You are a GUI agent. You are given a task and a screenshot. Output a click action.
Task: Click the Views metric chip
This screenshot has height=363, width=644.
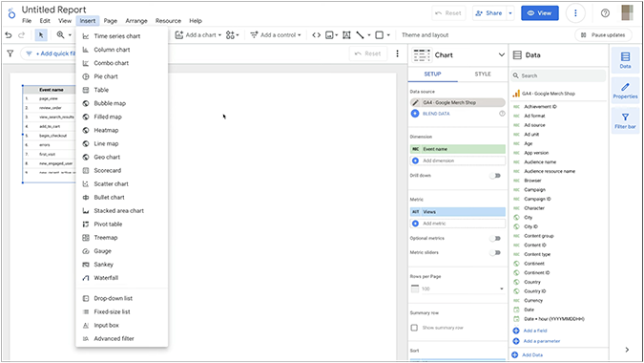click(458, 212)
